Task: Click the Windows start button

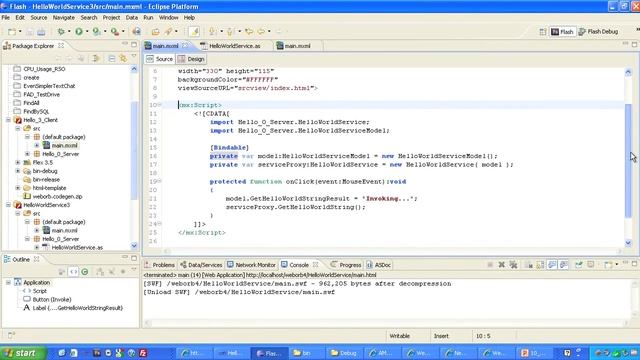Action: pos(23,353)
